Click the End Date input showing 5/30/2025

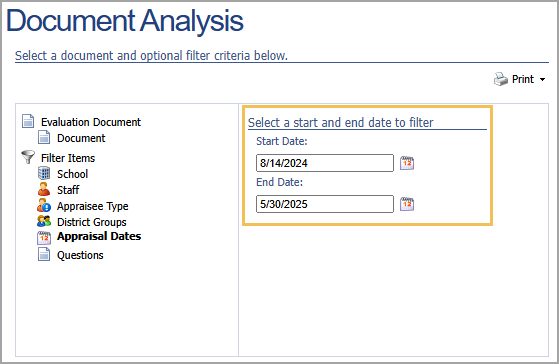tap(325, 204)
